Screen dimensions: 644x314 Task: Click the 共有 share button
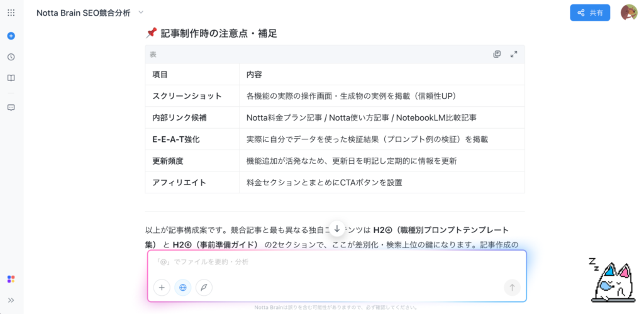590,13
